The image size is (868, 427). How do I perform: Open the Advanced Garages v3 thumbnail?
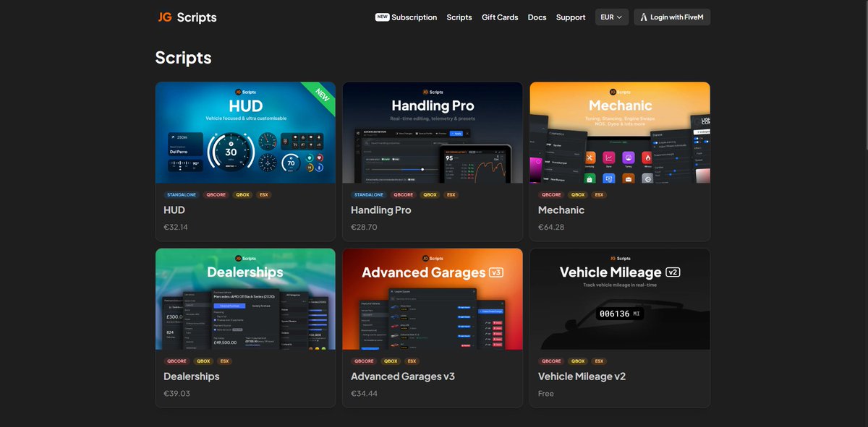433,299
